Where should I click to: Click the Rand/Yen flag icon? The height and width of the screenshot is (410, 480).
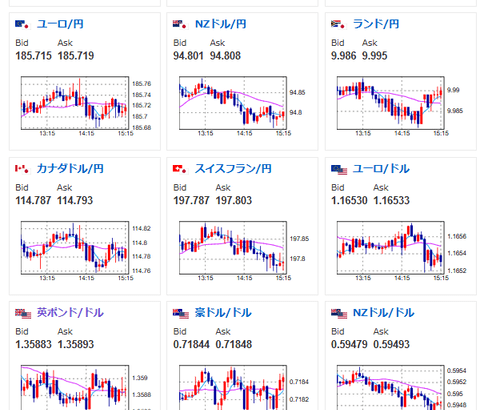338,24
